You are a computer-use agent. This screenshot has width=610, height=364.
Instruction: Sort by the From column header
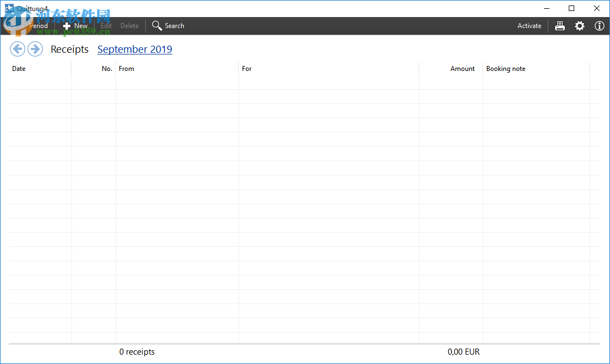[x=177, y=68]
